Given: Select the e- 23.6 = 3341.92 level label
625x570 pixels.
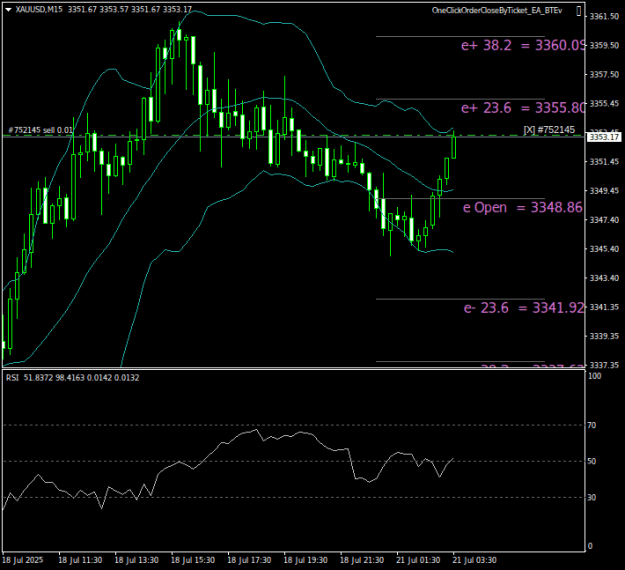Looking at the screenshot, I should 524,308.
